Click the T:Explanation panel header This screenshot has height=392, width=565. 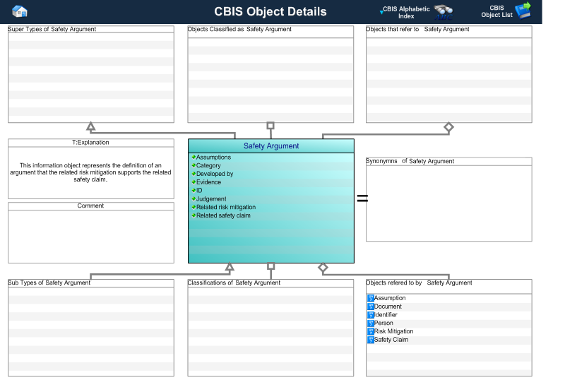click(x=91, y=143)
